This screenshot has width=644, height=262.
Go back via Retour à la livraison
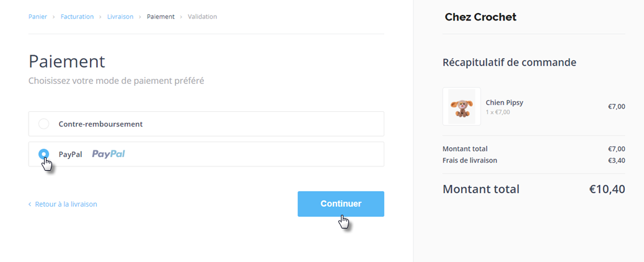point(66,204)
